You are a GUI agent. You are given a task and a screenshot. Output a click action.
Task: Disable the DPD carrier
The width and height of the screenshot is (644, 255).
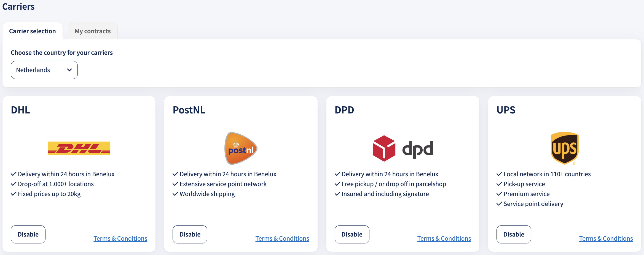pos(352,234)
